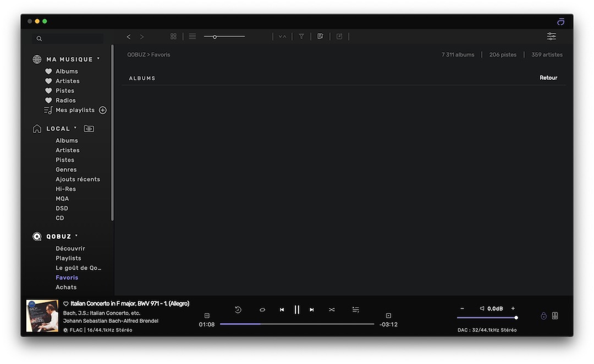Skip to the next track
Viewport: 594px width, 364px height.
(x=312, y=310)
